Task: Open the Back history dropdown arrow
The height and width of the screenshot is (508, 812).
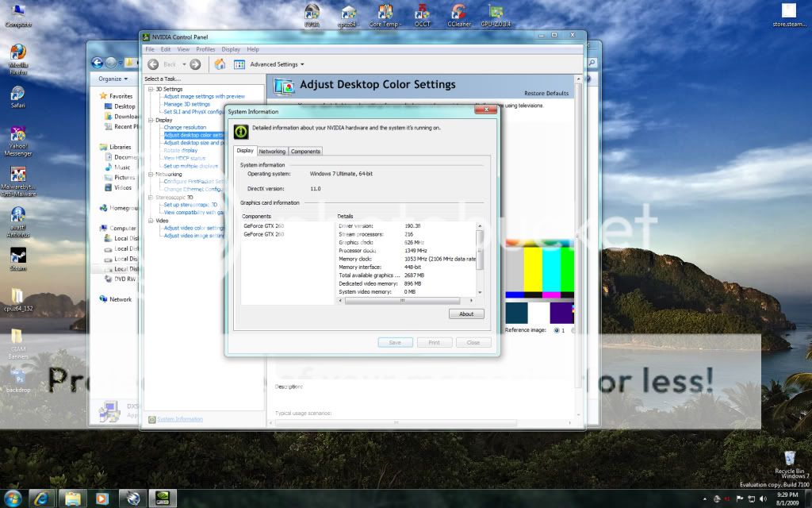Action: (184, 64)
